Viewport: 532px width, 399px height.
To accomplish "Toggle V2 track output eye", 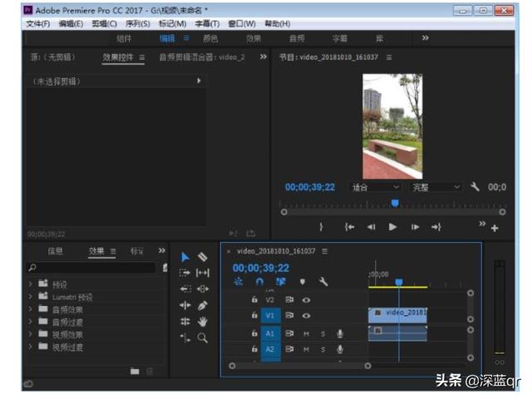I will coord(306,300).
